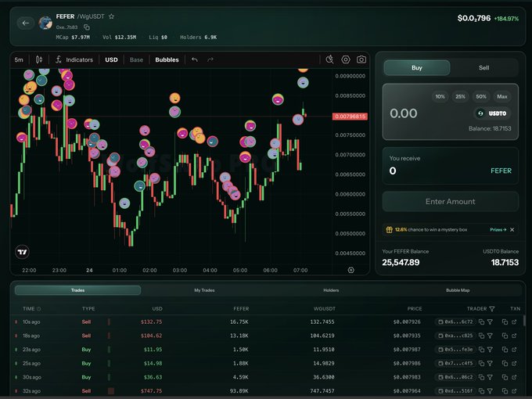Click trader chip 0xd...516f
The height and width of the screenshot is (399, 532).
[455, 391]
